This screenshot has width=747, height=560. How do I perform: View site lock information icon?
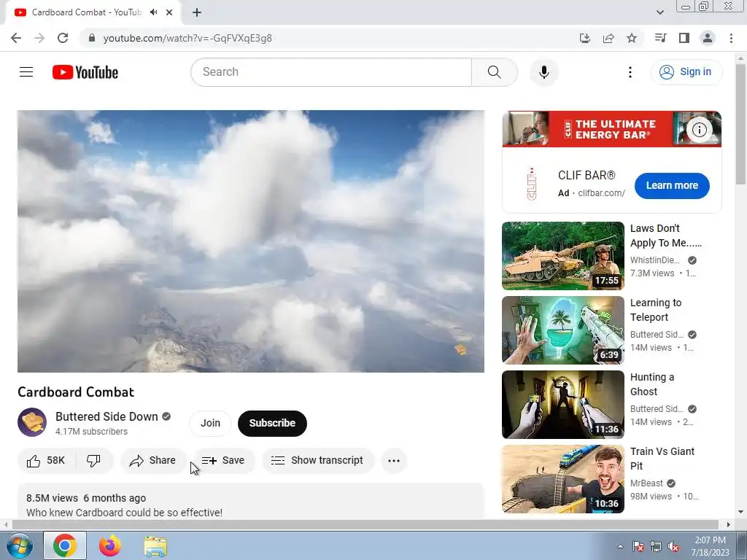pyautogui.click(x=92, y=38)
